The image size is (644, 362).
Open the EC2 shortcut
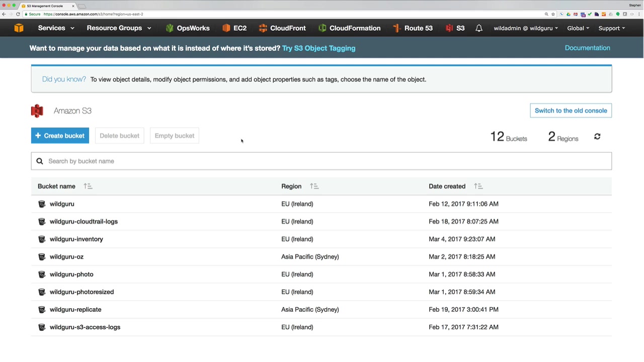pos(234,28)
